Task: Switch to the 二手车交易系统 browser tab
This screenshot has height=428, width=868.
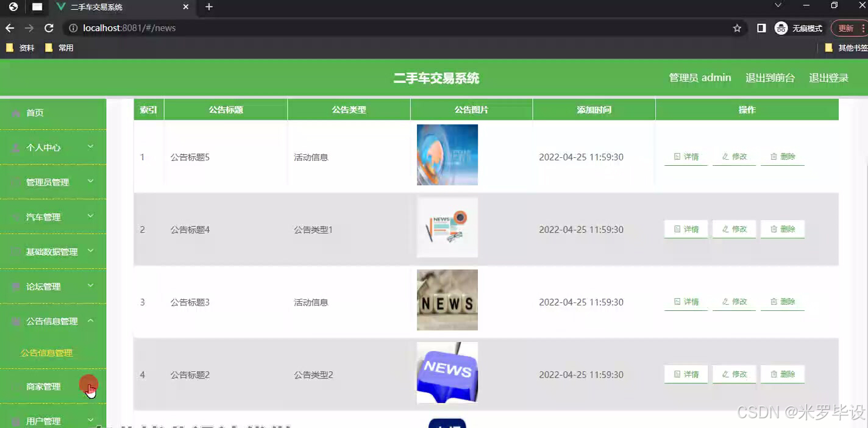Action: [x=122, y=7]
